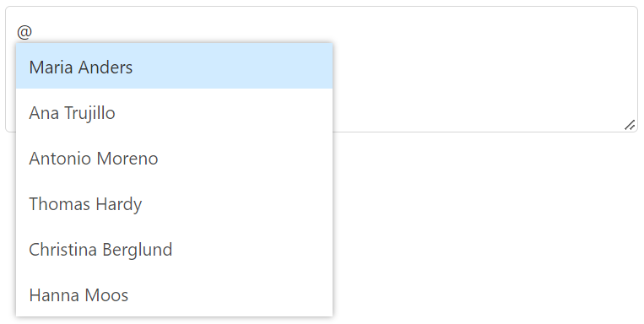The height and width of the screenshot is (324, 644).
Task: Tag Thomas Hardy in the text area
Action: pos(174,202)
